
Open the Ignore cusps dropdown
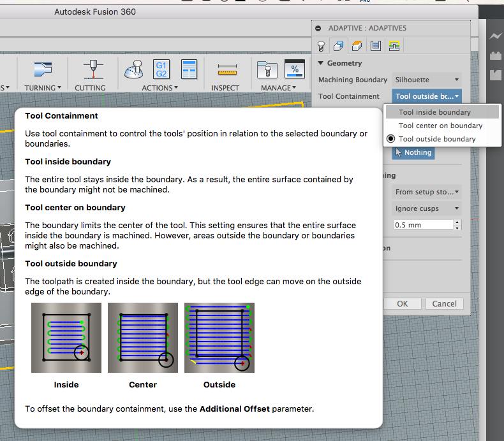point(427,208)
